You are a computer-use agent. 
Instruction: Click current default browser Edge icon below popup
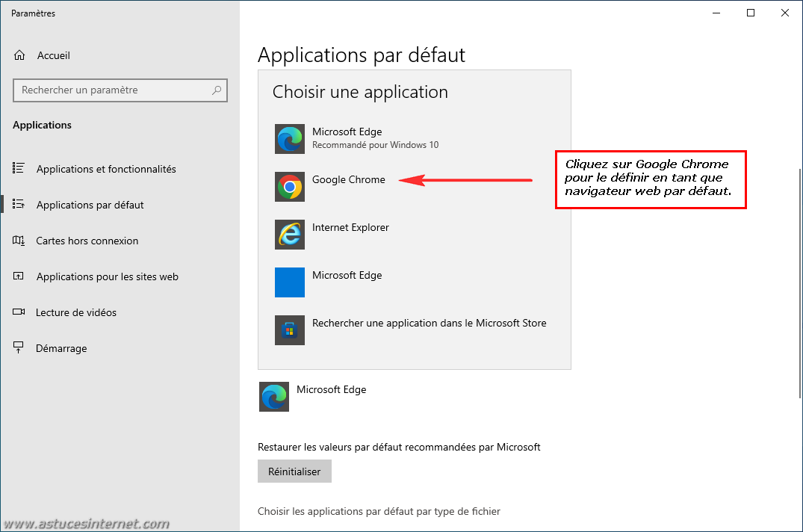(274, 397)
